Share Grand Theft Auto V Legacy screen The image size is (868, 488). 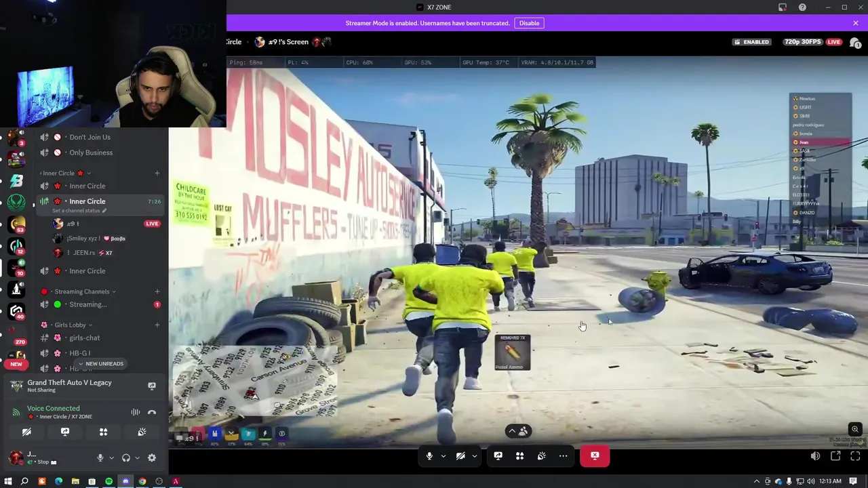[152, 386]
